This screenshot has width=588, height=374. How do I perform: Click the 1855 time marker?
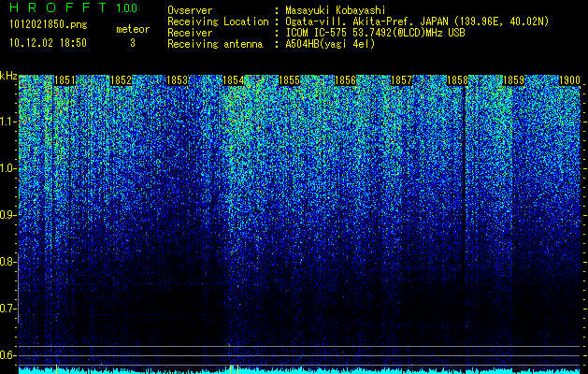point(290,80)
